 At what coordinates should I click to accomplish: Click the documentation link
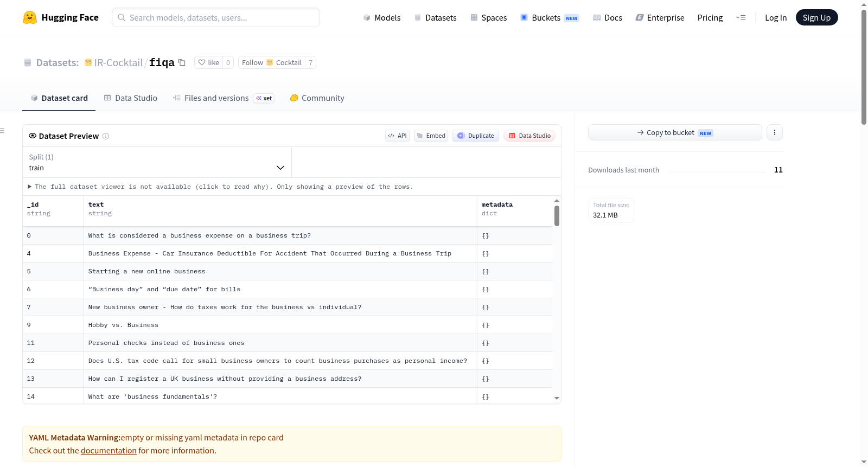coord(108,451)
